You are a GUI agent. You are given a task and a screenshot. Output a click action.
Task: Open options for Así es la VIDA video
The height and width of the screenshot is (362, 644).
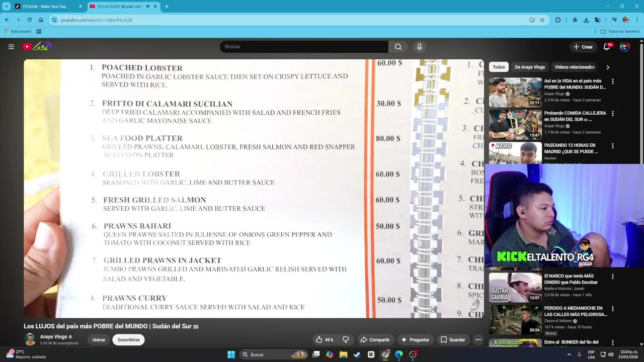[612, 81]
